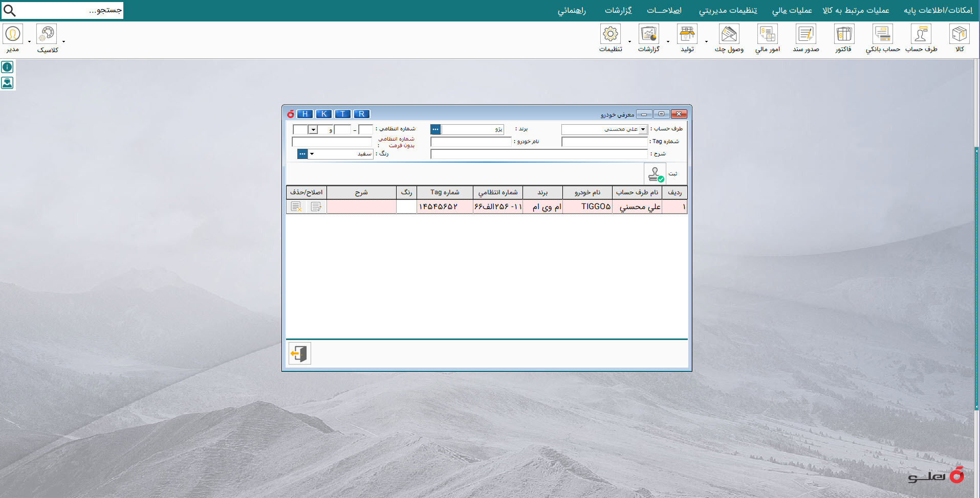The image size is (980, 498).
Task: Open the تنظيمات مديريتي menu
Action: 728,10
